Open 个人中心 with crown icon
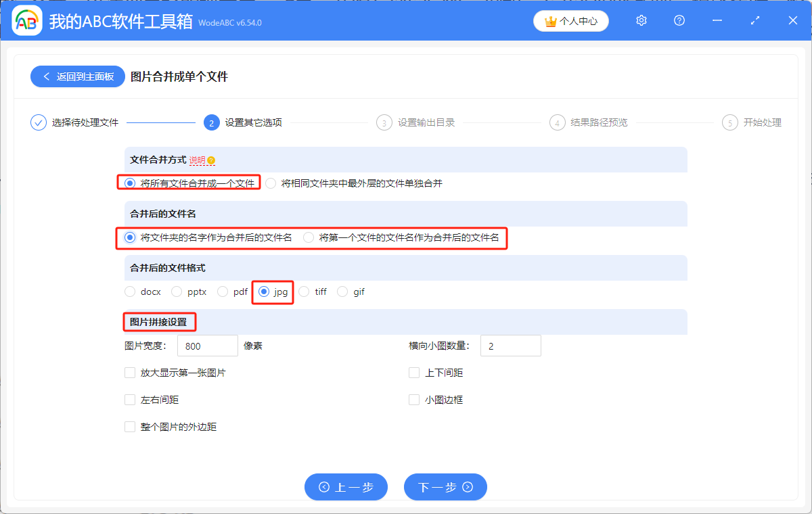The image size is (812, 514). click(570, 21)
